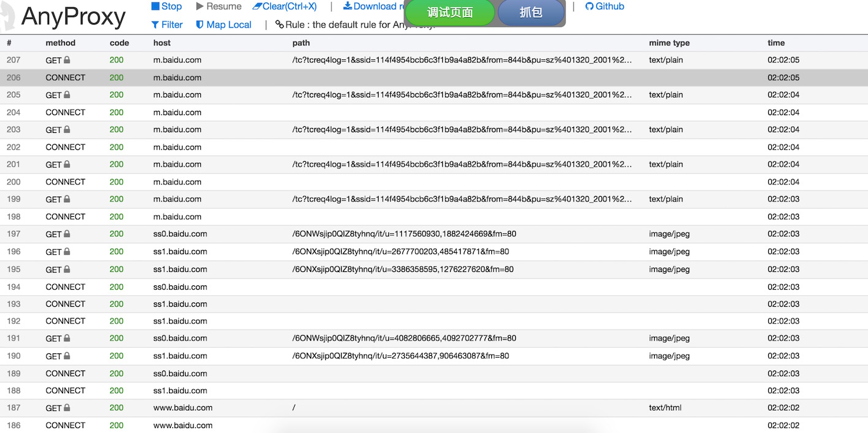The width and height of the screenshot is (868, 433).
Task: Select row 193 CONNECT ss1.baidu.com
Action: click(434, 304)
